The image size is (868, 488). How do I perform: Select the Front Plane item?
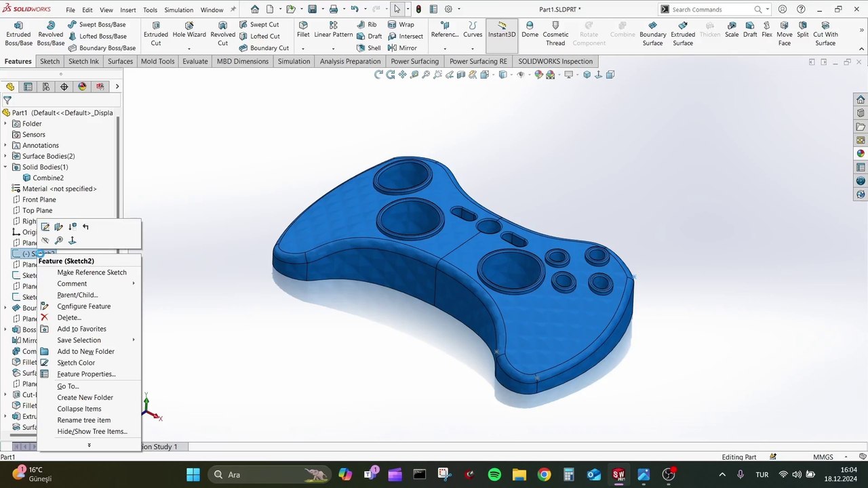click(34, 199)
